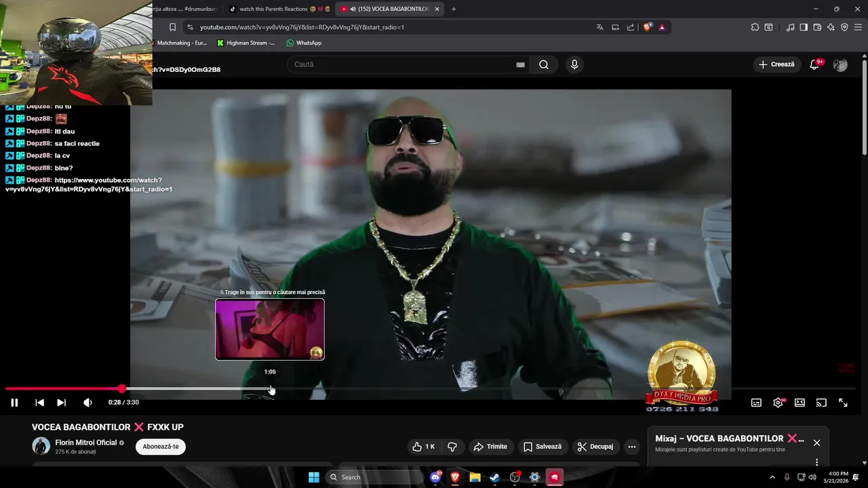This screenshot has height=488, width=868.
Task: Open the Brave VPN shield icon
Action: [x=844, y=27]
